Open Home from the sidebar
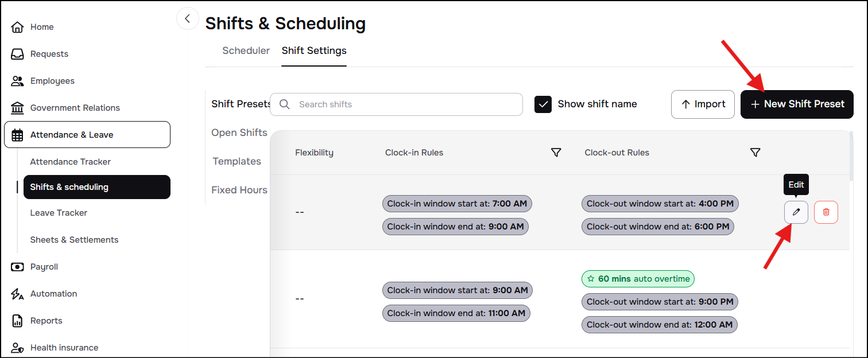Screen dimensions: 868x358 point(41,27)
